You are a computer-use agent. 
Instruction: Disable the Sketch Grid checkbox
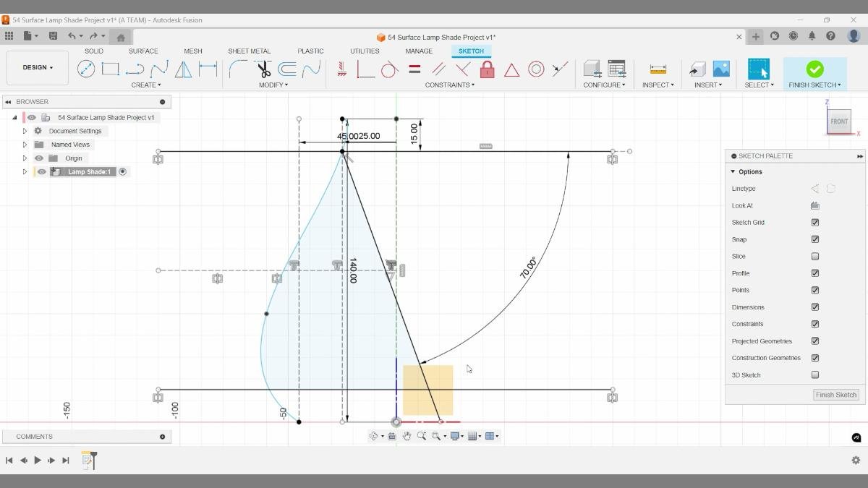coord(815,222)
